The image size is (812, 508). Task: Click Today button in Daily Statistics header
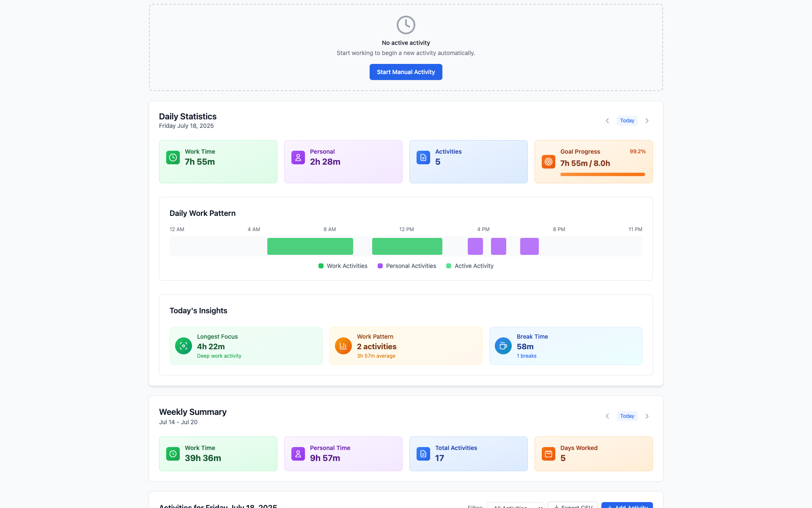pos(627,121)
